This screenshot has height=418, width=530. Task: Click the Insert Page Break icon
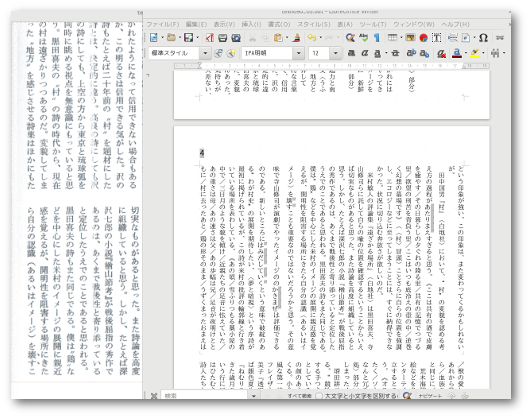coord(453,38)
